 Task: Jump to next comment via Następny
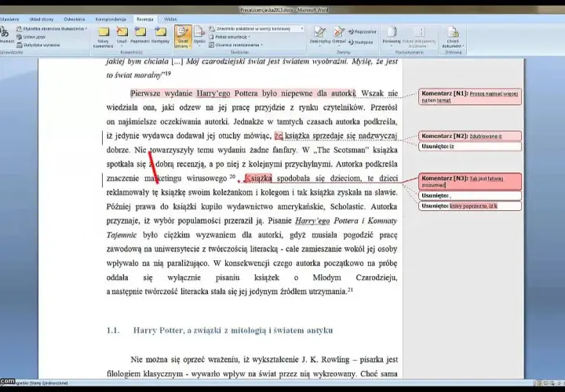coord(160,35)
